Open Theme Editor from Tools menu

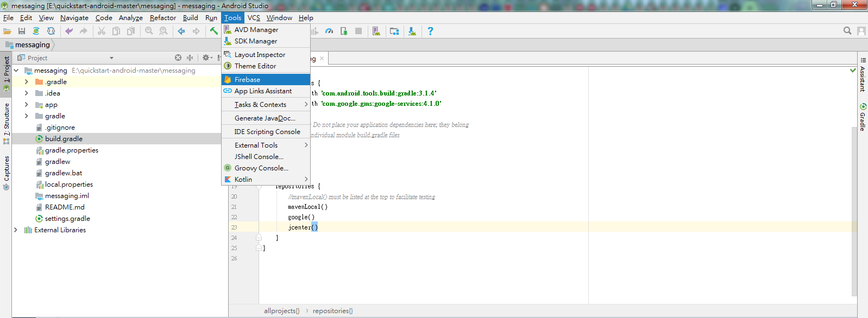[266, 66]
